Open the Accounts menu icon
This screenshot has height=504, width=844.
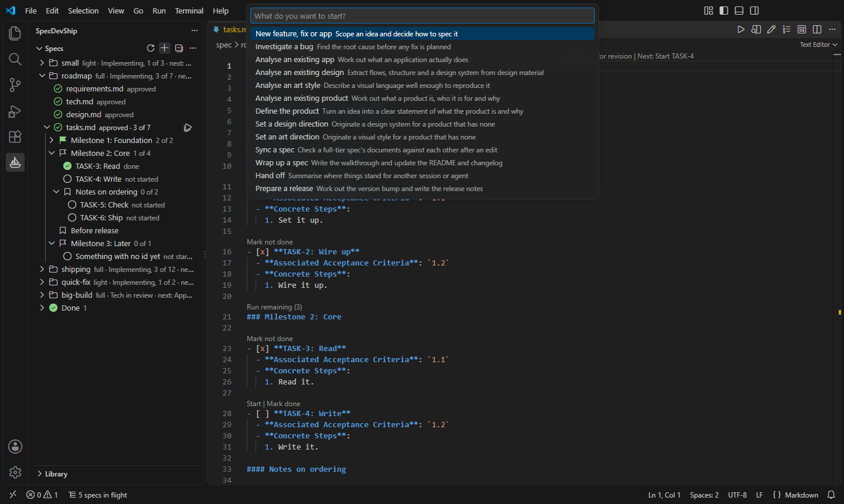[15, 447]
